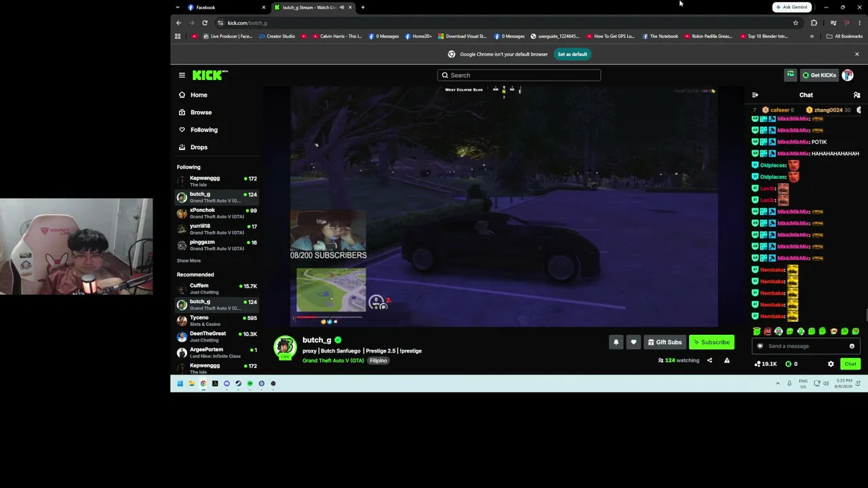The image size is (868, 488).
Task: Expand hidden bookmarks with the double chevron
Action: click(812, 37)
